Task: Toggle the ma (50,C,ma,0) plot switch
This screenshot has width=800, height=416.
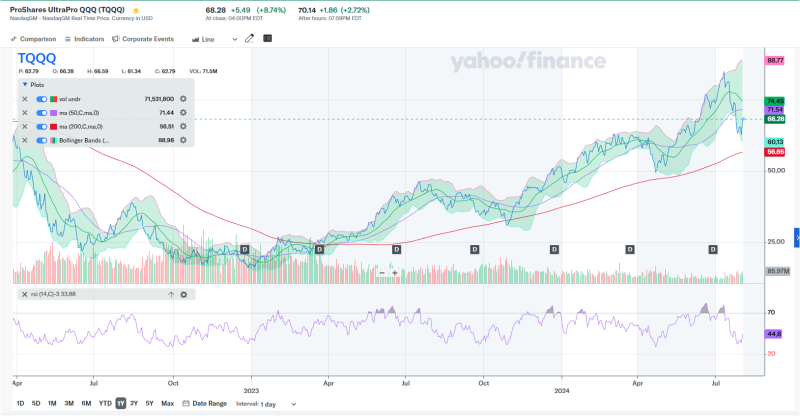Action: [41, 113]
